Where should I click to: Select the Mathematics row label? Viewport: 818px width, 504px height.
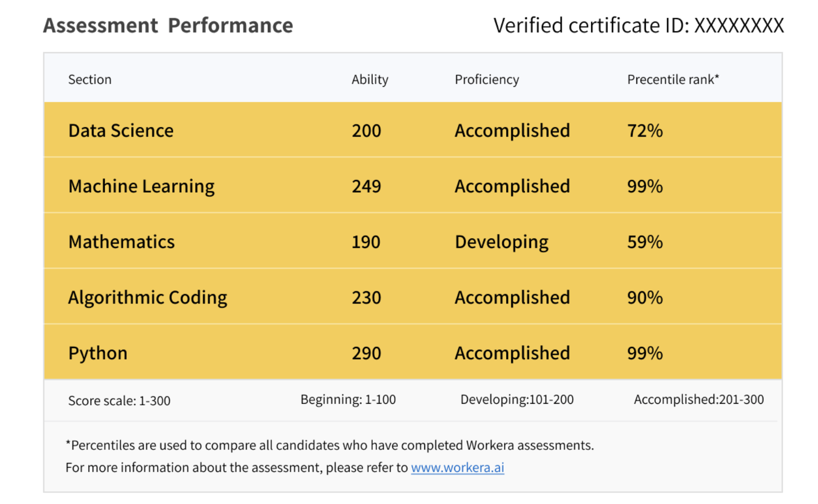(x=121, y=241)
